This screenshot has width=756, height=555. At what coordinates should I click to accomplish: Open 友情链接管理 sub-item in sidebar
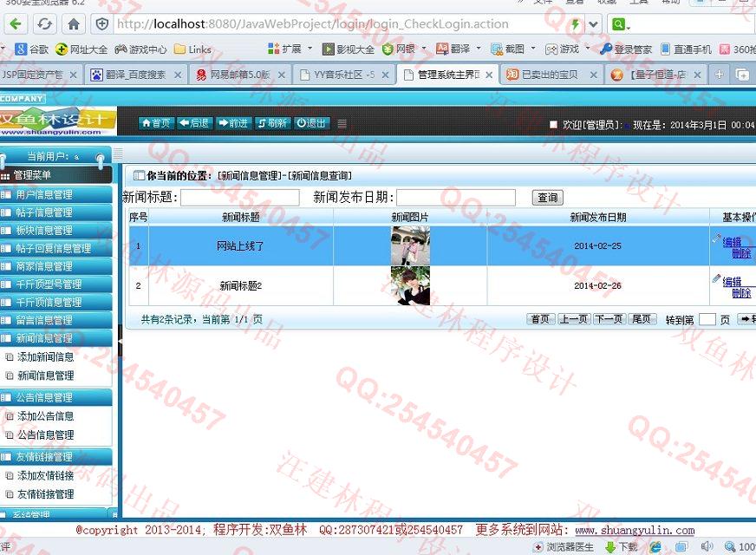point(45,494)
